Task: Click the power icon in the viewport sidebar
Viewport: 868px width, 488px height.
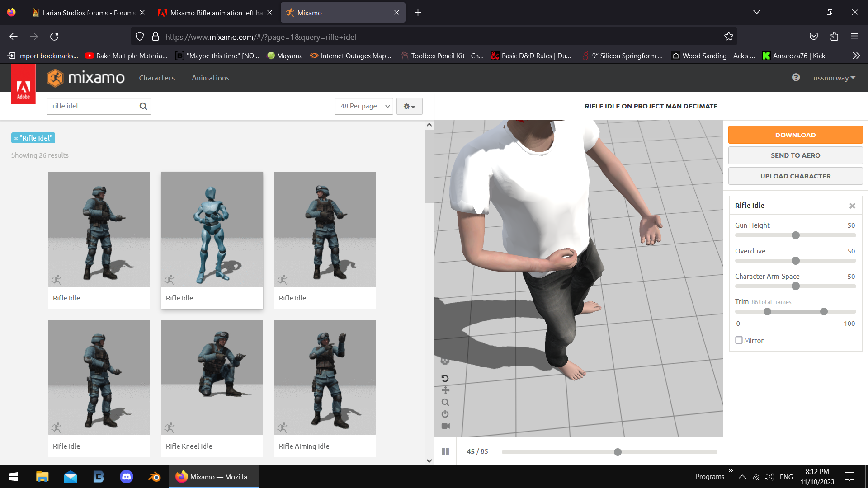Action: [445, 414]
